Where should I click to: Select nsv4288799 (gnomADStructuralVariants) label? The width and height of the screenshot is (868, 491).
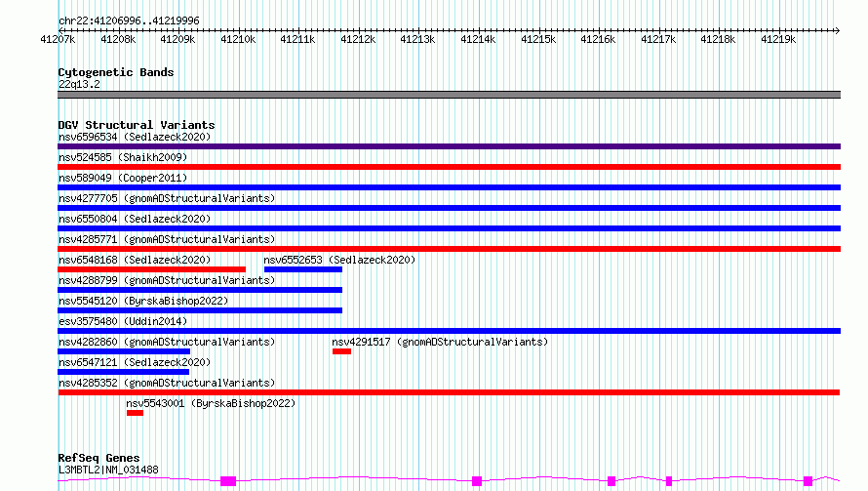(x=167, y=280)
